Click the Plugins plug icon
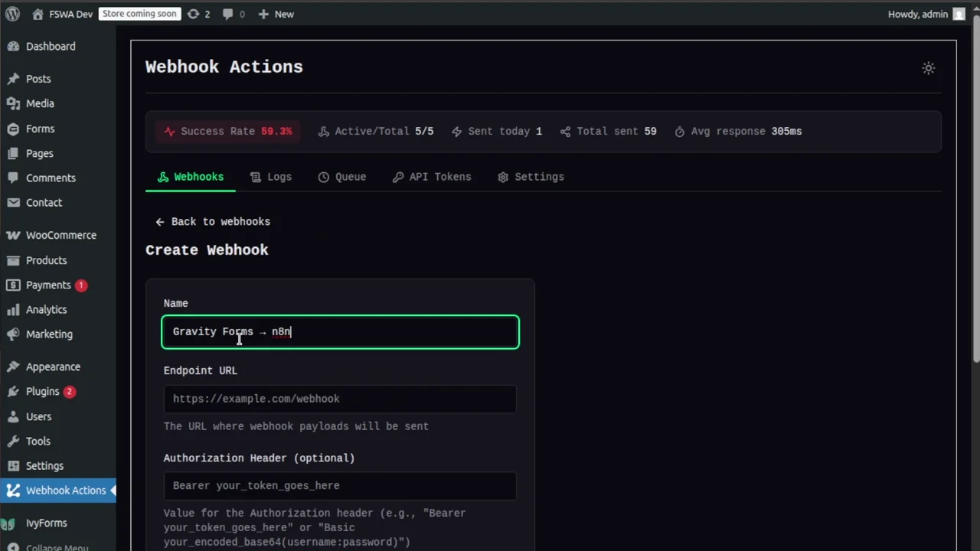 (13, 391)
